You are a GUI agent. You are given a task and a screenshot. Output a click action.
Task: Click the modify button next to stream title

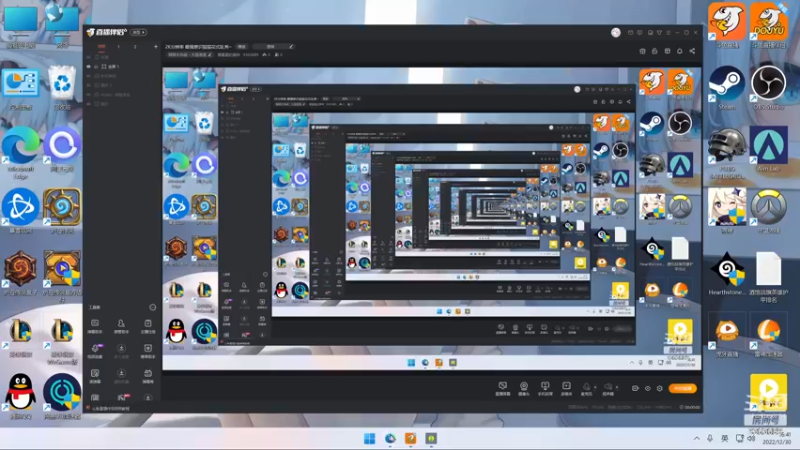(x=241, y=46)
